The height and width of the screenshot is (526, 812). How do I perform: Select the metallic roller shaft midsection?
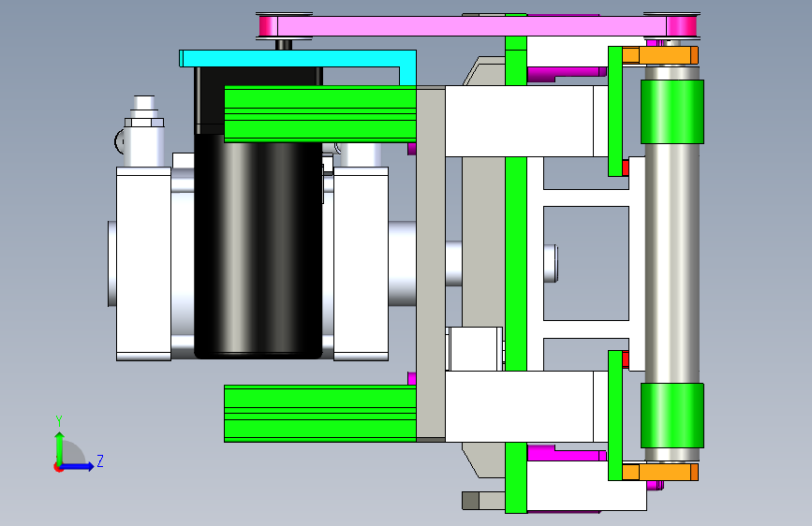click(x=672, y=264)
